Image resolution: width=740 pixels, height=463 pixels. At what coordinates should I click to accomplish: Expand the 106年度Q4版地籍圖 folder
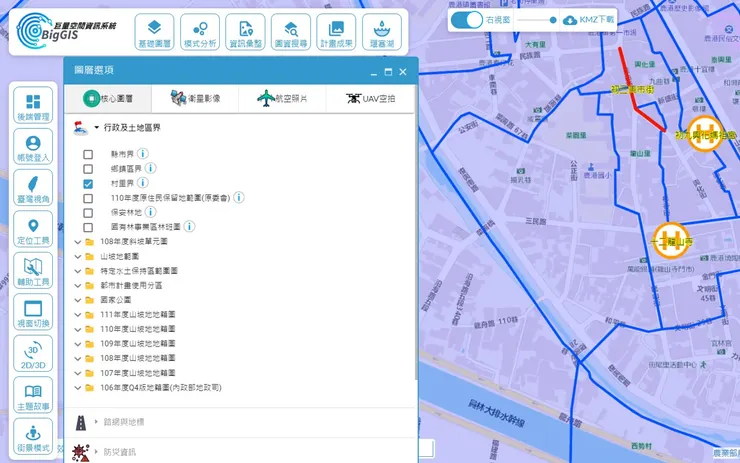coord(78,387)
